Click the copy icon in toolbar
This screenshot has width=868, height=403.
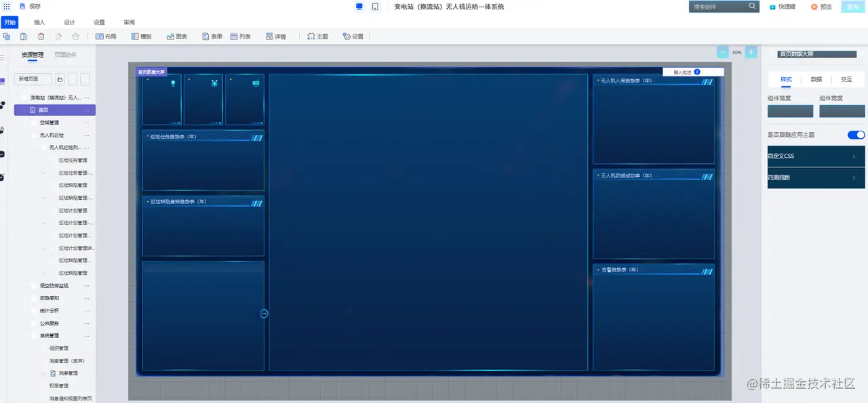click(7, 36)
